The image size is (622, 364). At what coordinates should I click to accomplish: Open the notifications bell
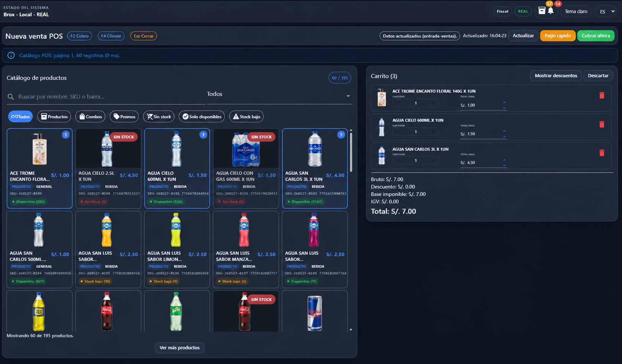tap(551, 11)
